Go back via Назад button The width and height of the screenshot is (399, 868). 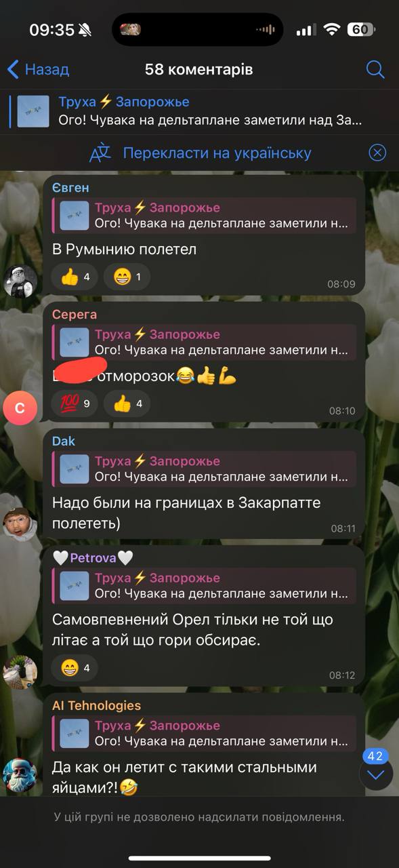point(39,69)
